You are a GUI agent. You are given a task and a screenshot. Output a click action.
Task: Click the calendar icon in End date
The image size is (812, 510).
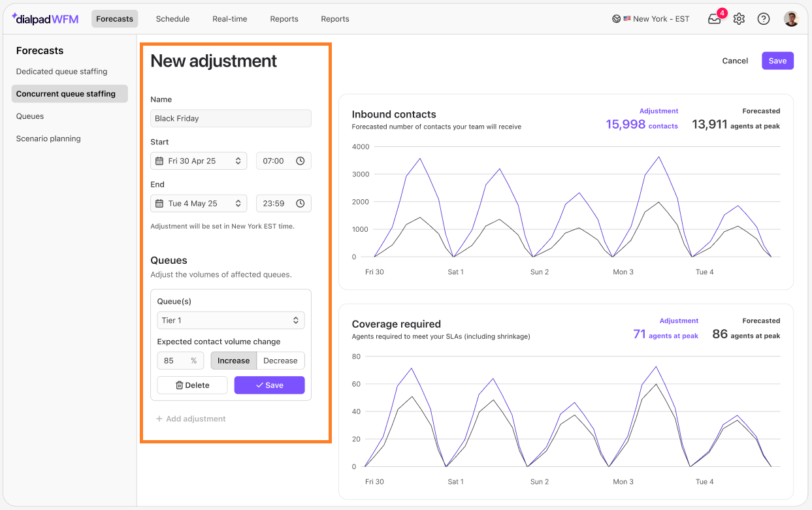(159, 203)
